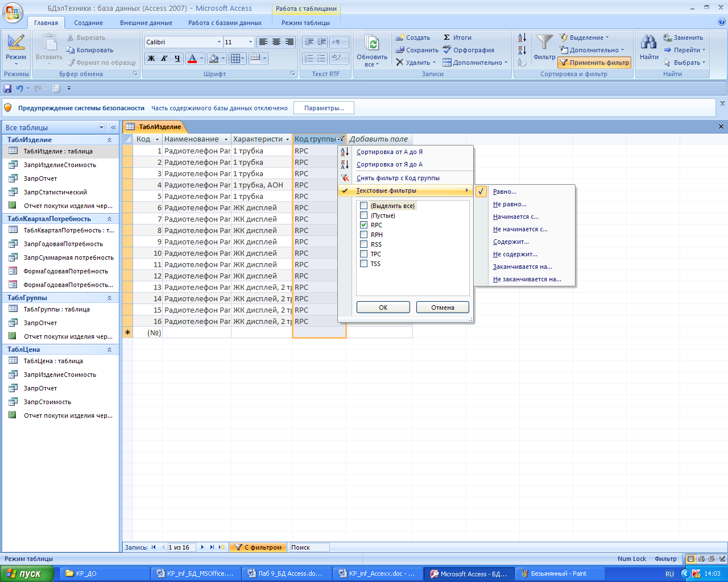Switch to Внешние данные tab
Screen dimensions: 728x582
pos(146,23)
